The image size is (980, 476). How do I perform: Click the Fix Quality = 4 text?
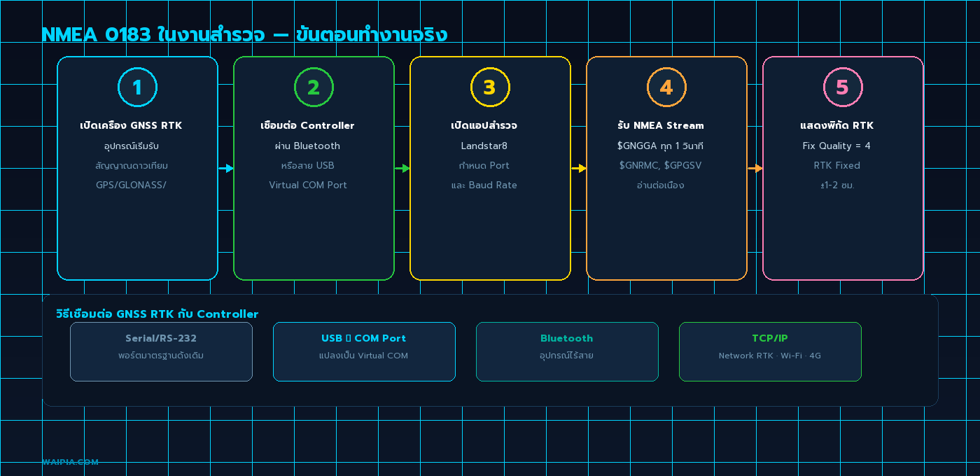point(836,146)
